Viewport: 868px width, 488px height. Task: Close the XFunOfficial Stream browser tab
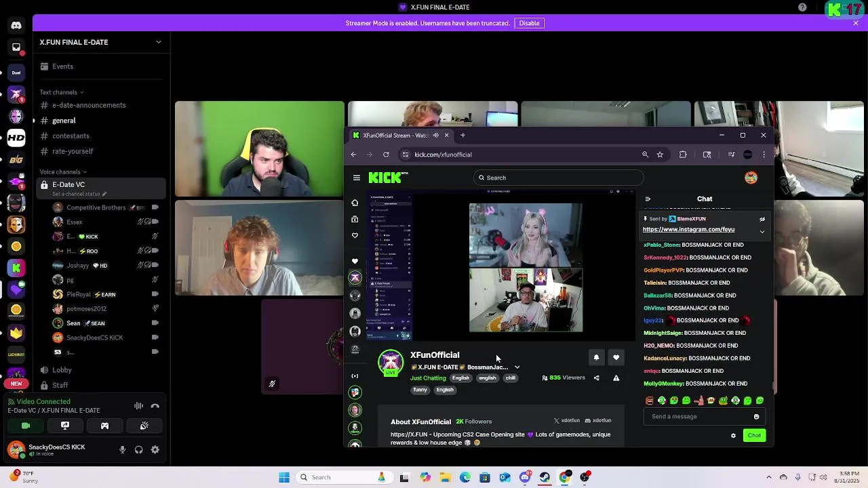[446, 136]
